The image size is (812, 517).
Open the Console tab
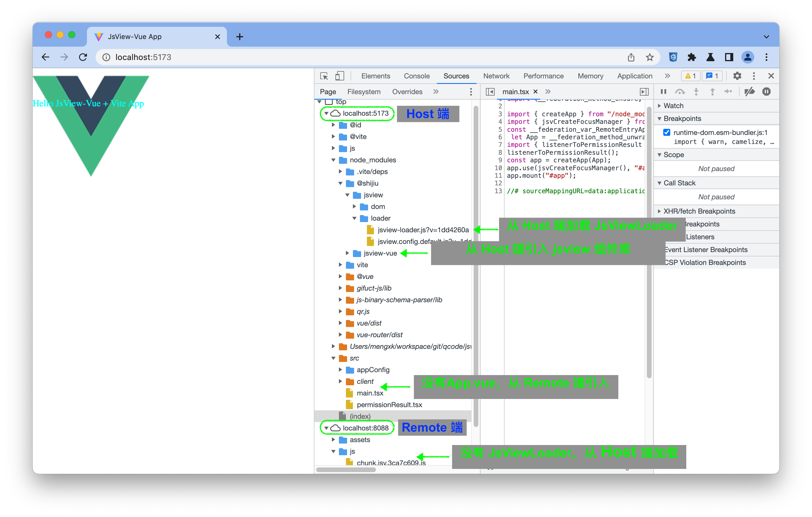pos(416,76)
